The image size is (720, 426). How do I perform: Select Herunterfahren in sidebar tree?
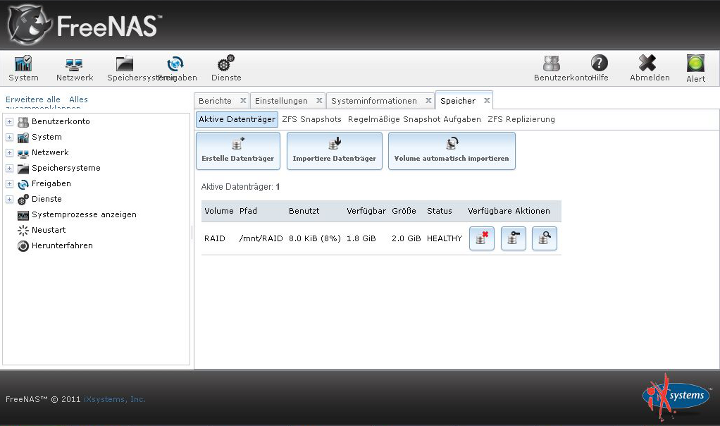pos(62,246)
